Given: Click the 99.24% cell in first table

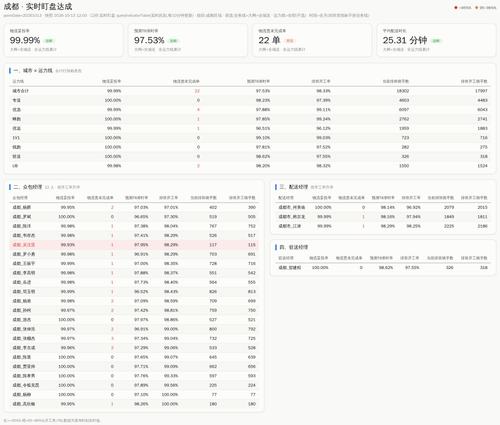Looking at the screenshot, I should pyautogui.click(x=323, y=119).
